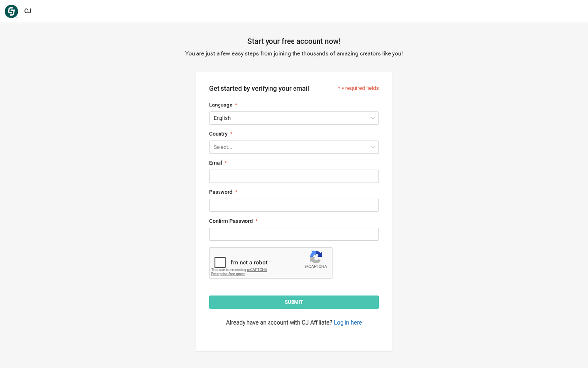Screen dimensions: 588x368
Task: Click the required fields asterisk next to Email
Action: 226,162
